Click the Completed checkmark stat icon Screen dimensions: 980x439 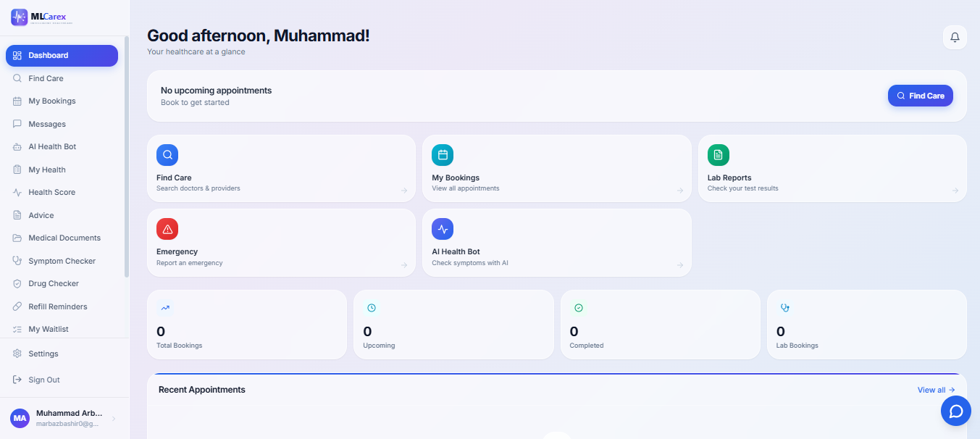click(578, 308)
